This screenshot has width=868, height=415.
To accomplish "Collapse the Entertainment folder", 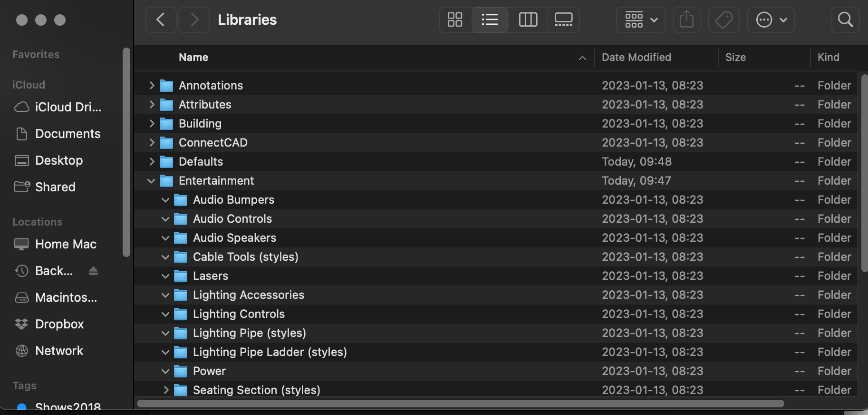I will 151,181.
